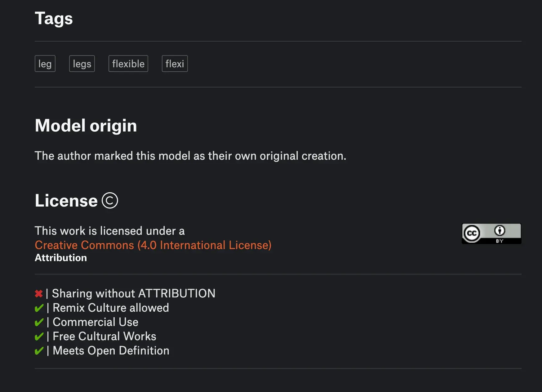This screenshot has width=542, height=392.
Task: Click the Model origin heading
Action: pyautogui.click(x=86, y=126)
